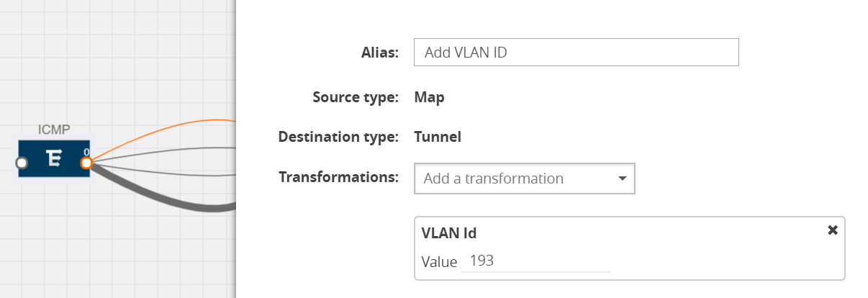The width and height of the screenshot is (868, 298).
Task: Click the Source type label
Action: [356, 97]
